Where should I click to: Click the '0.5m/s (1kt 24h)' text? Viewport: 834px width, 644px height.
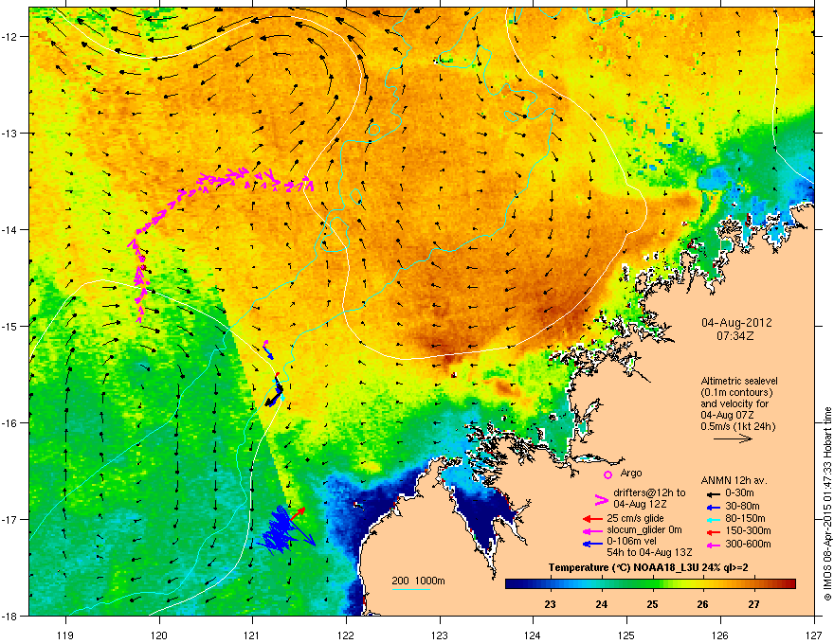(x=737, y=426)
